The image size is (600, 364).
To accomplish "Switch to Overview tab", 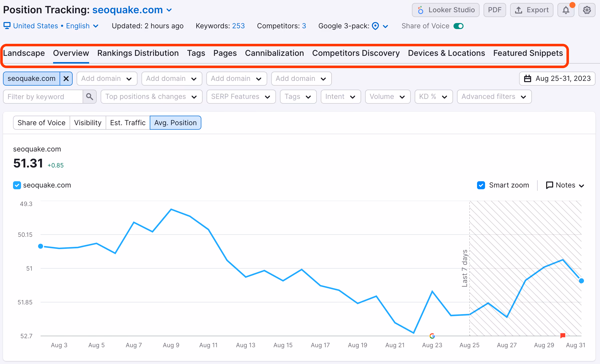I will [x=71, y=53].
